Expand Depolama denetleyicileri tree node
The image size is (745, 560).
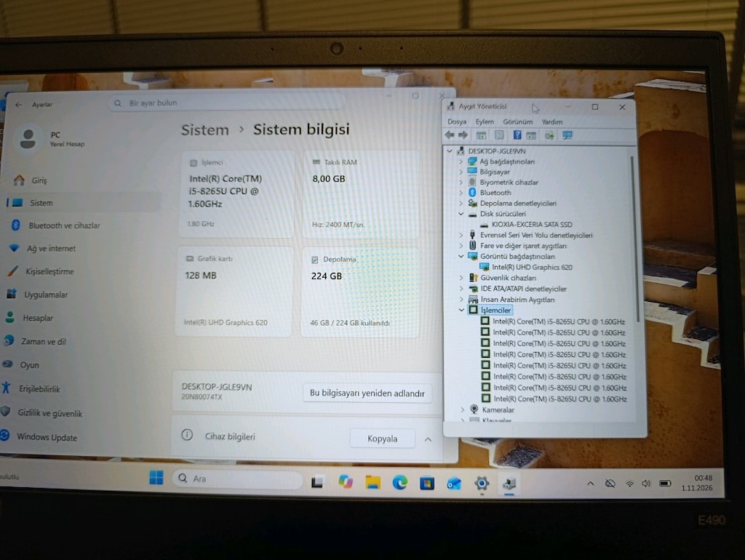coord(461,204)
